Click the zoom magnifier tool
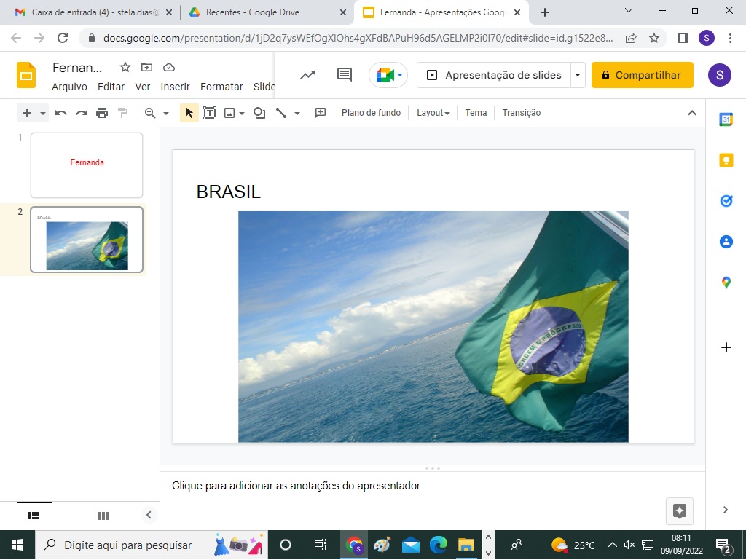Screen dimensions: 746x560 150,113
